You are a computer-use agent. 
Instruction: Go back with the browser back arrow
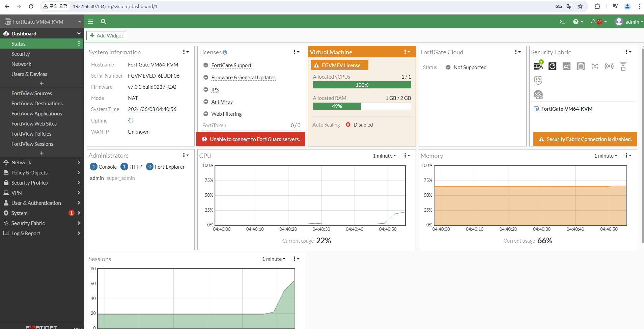coord(7,6)
